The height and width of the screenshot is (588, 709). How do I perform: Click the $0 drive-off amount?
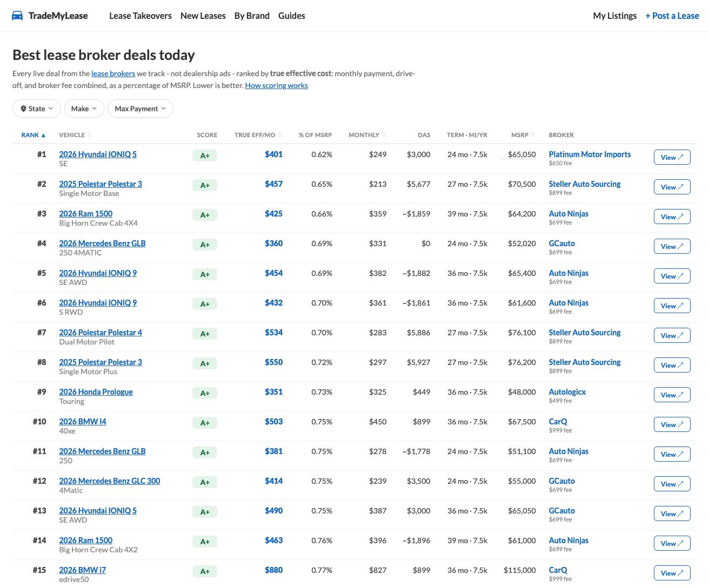click(x=426, y=244)
